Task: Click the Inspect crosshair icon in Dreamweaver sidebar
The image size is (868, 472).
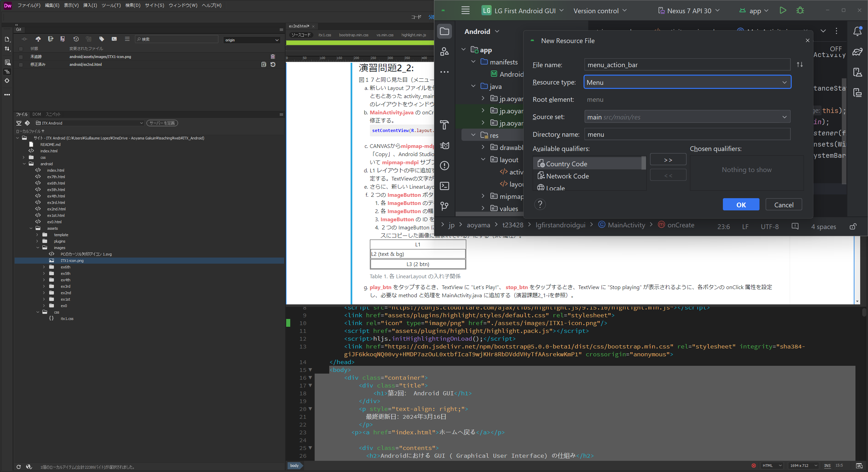Action: 7,81
